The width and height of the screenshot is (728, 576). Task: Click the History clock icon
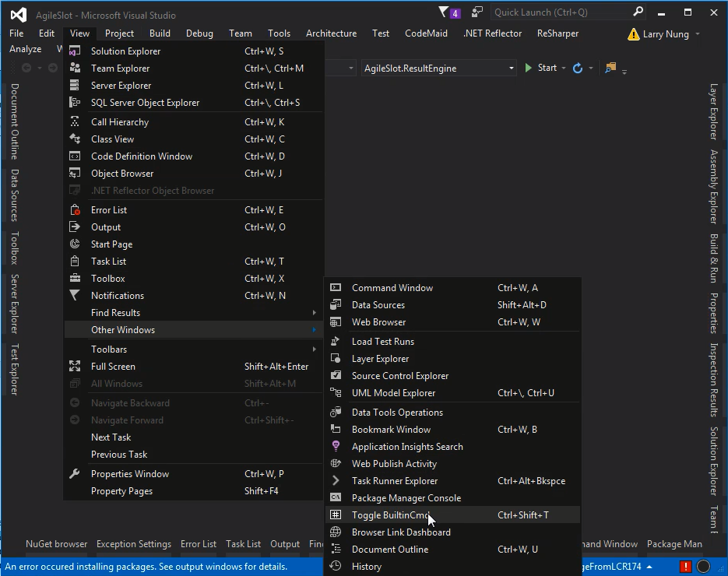coord(336,566)
